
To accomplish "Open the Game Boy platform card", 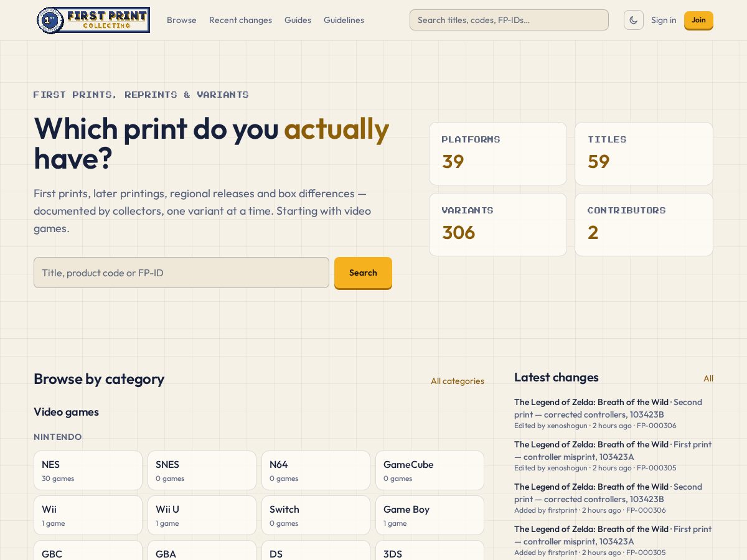I will (x=430, y=515).
